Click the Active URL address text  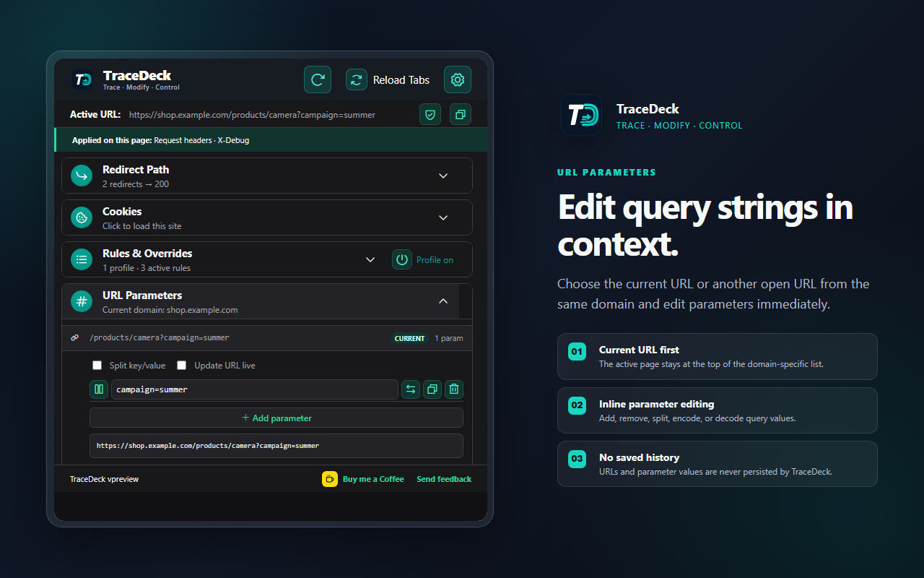coord(252,115)
